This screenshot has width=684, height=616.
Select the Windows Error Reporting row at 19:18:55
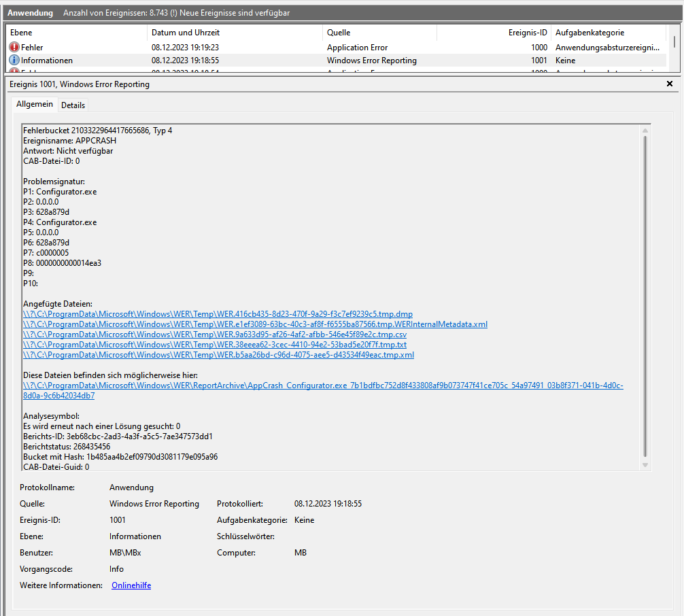pos(337,61)
